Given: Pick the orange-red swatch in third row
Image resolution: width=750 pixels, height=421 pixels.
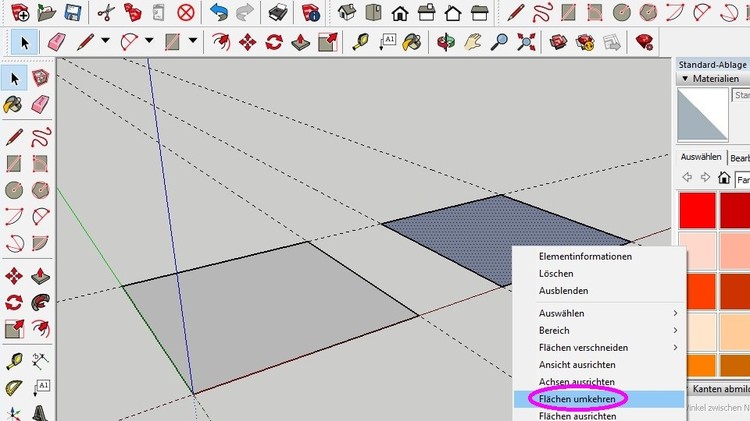Looking at the screenshot, I should pyautogui.click(x=701, y=291).
